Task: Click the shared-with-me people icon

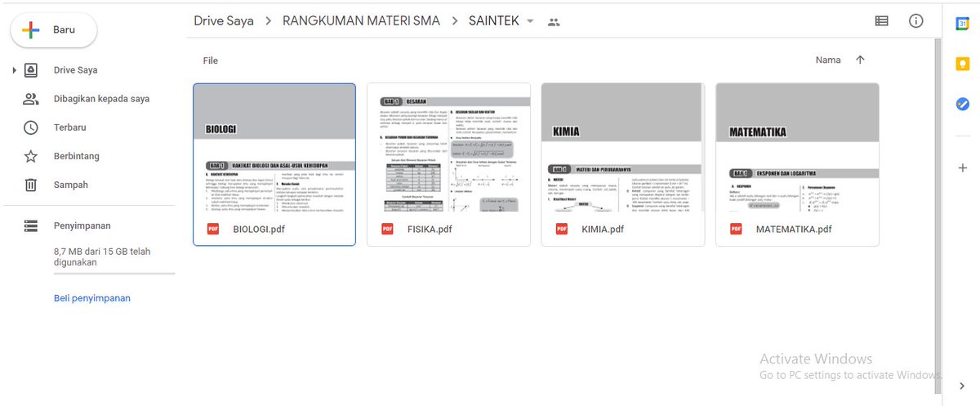Action: pos(30,99)
